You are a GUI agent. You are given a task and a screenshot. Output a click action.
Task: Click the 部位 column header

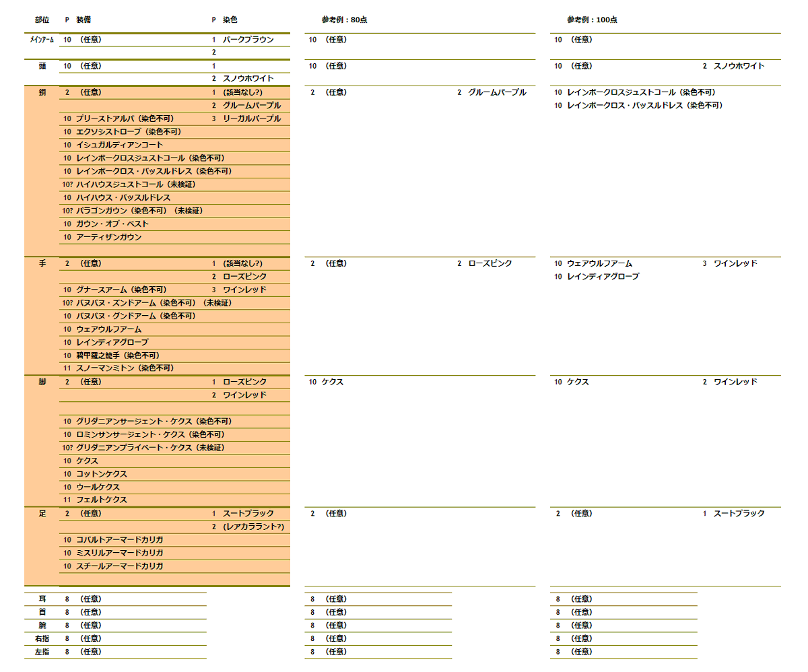42,20
